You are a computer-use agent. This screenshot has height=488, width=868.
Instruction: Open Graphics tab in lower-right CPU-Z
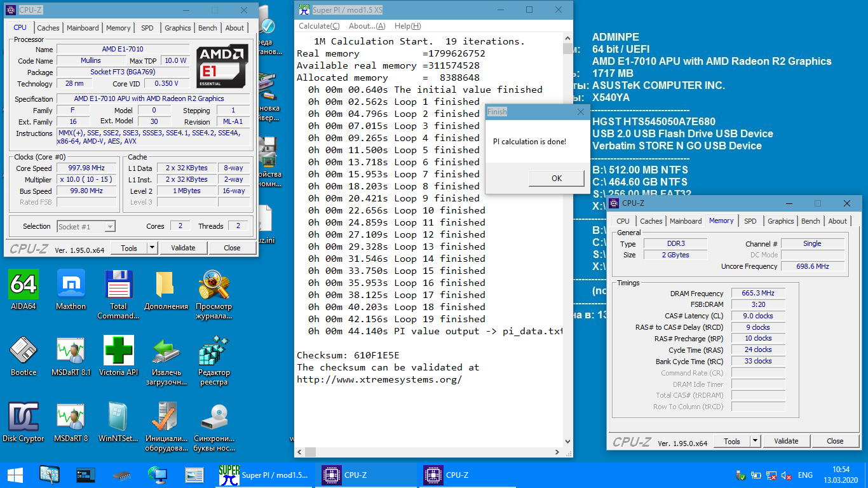coord(781,221)
